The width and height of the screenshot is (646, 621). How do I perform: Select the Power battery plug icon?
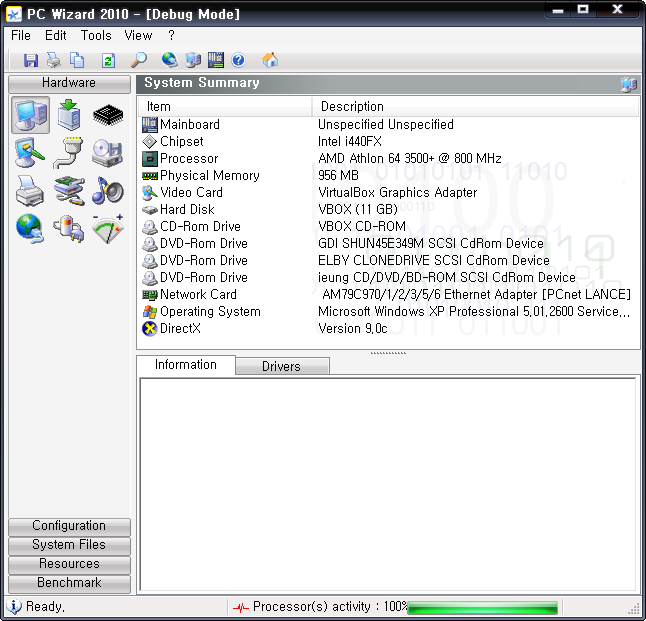(x=69, y=229)
